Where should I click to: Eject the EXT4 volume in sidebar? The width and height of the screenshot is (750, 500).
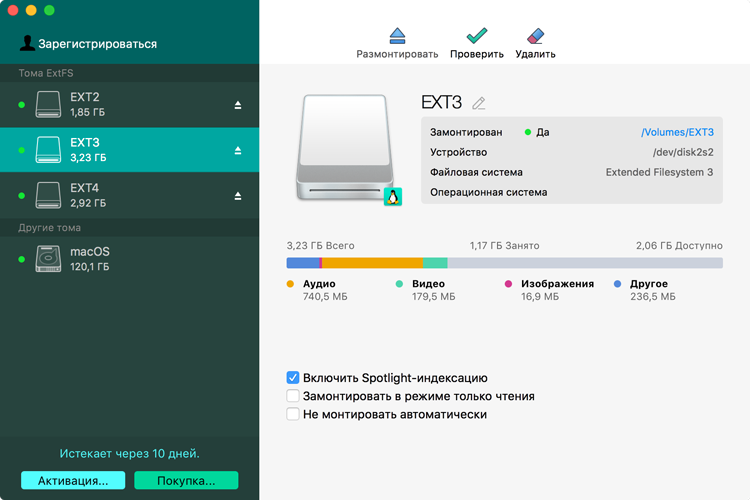coord(238,196)
